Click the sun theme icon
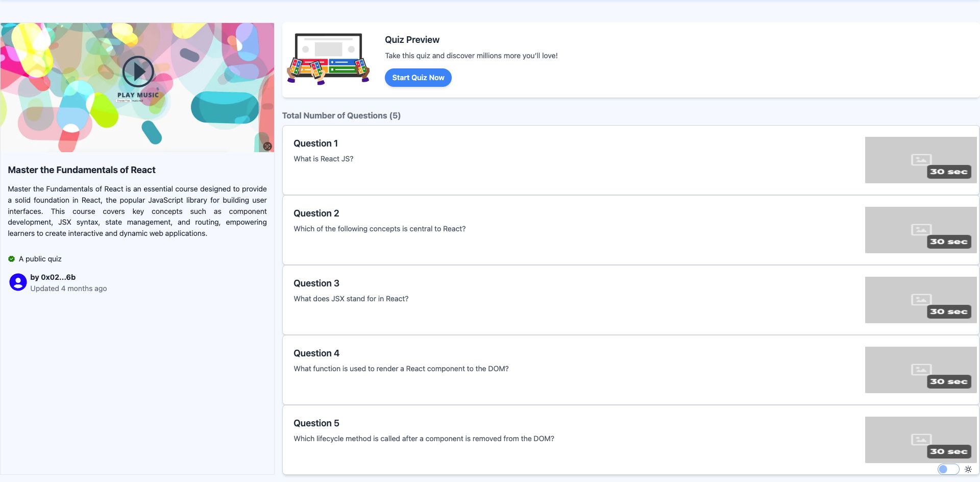 click(x=968, y=469)
